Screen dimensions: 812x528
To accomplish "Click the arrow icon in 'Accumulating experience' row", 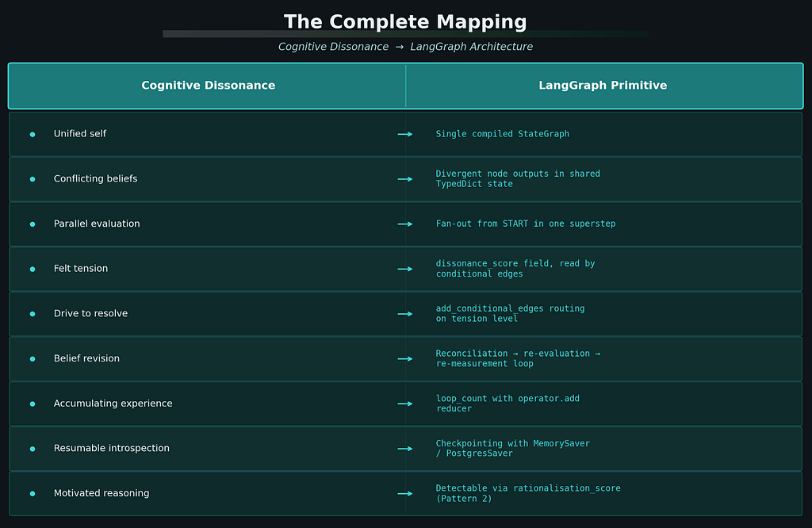I will 405,404.
